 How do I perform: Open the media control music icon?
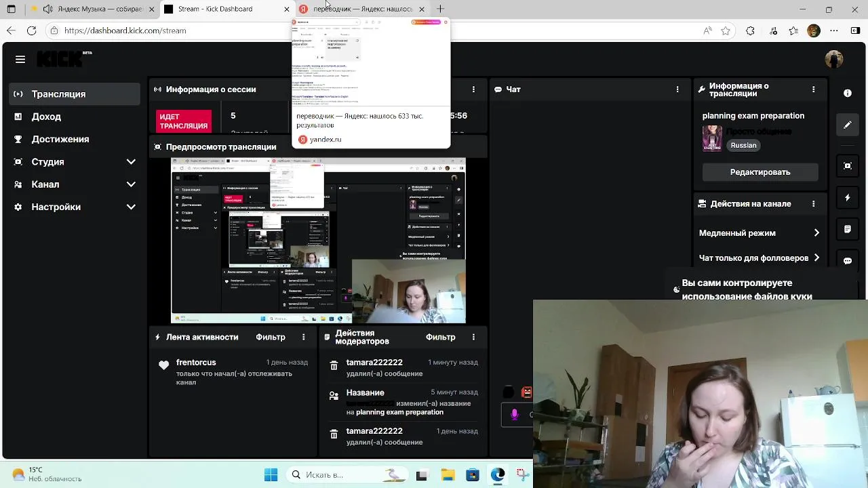click(772, 30)
